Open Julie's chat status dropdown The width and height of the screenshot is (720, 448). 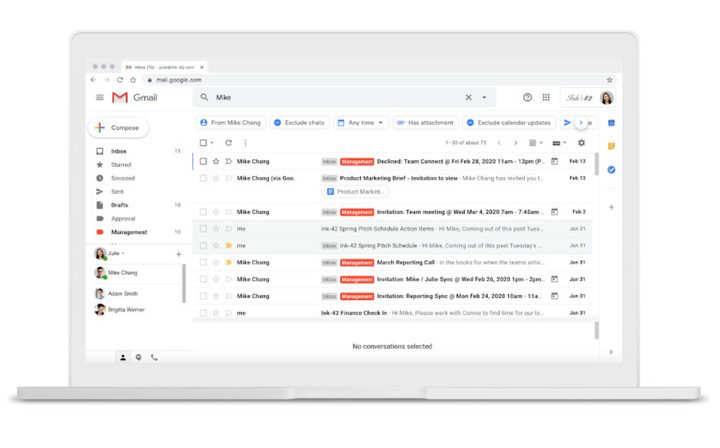point(123,253)
